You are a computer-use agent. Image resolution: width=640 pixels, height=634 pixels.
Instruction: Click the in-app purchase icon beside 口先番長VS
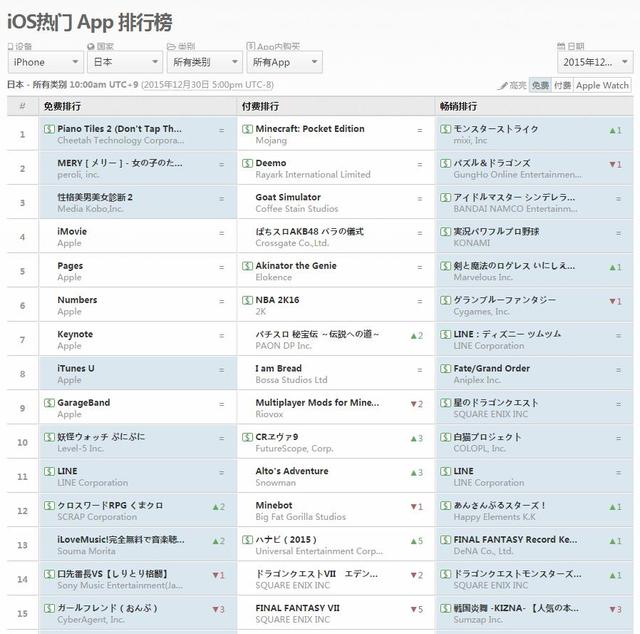tap(49, 574)
